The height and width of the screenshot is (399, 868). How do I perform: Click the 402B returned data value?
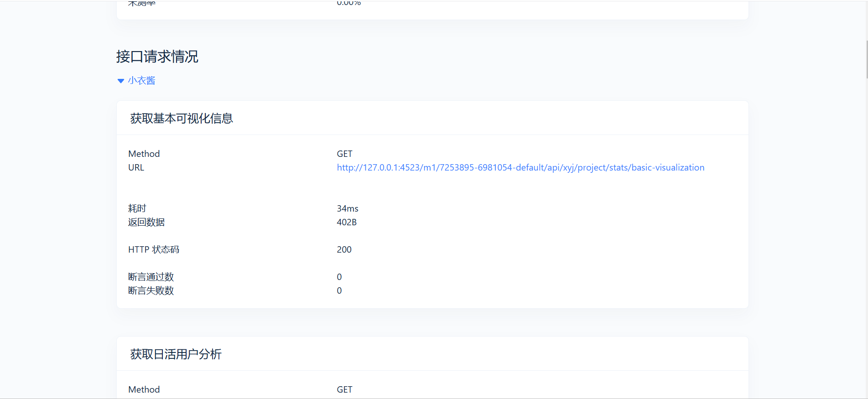coord(347,222)
